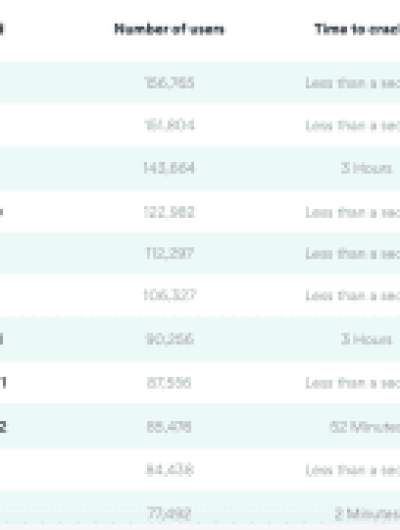Select the 87,556 users cell
This screenshot has width=400, height=530.
[169, 383]
